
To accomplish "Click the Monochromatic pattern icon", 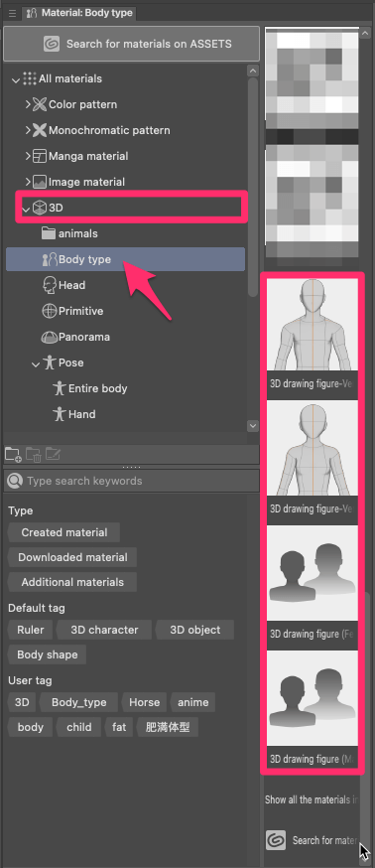I will [x=40, y=130].
